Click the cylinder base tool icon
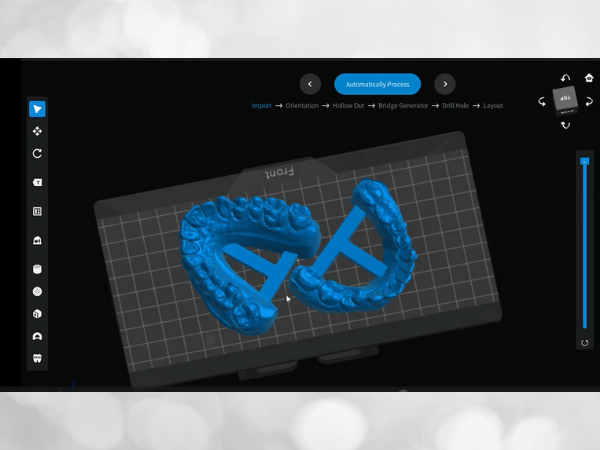Viewport: 600px width, 450px height. point(37,268)
